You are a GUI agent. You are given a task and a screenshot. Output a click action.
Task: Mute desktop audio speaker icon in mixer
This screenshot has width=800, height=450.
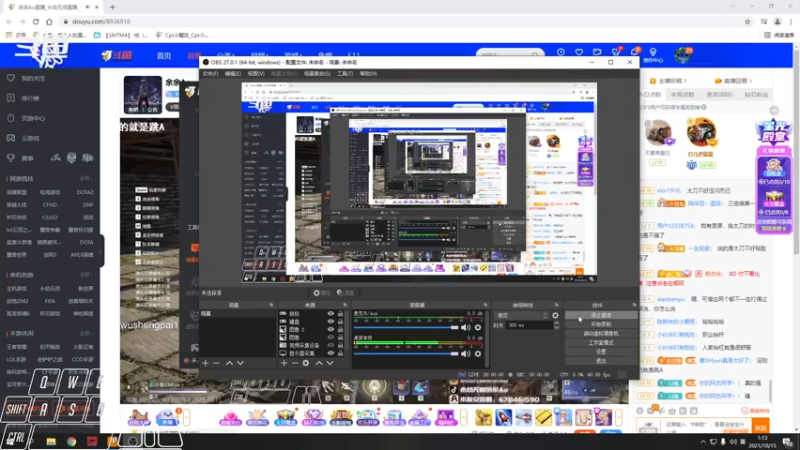point(466,354)
